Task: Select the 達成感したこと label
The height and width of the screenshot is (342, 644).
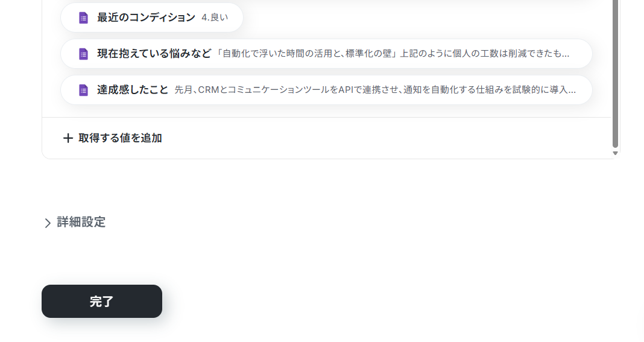Action: coord(133,90)
